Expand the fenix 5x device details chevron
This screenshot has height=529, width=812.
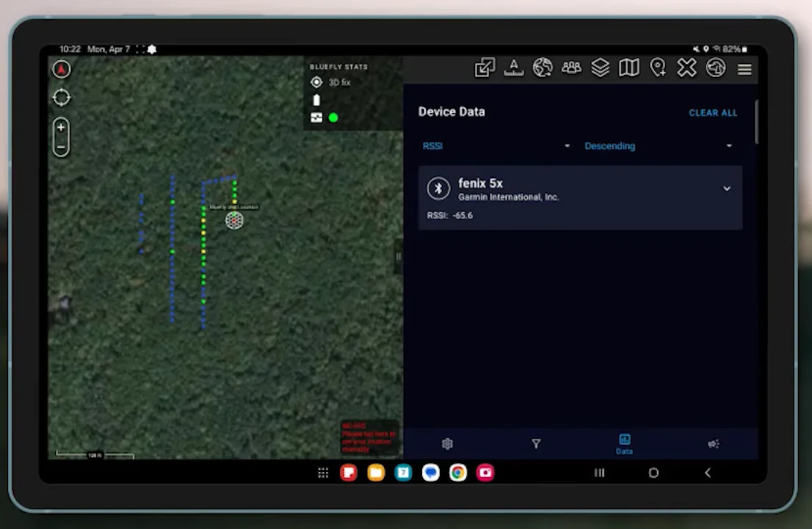tap(727, 189)
